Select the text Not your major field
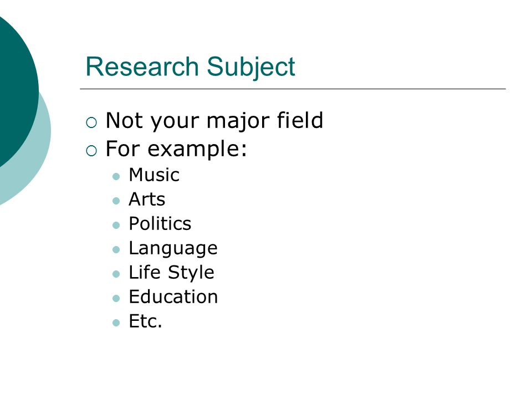Viewport: 532px width, 399px height. pyautogui.click(x=214, y=120)
